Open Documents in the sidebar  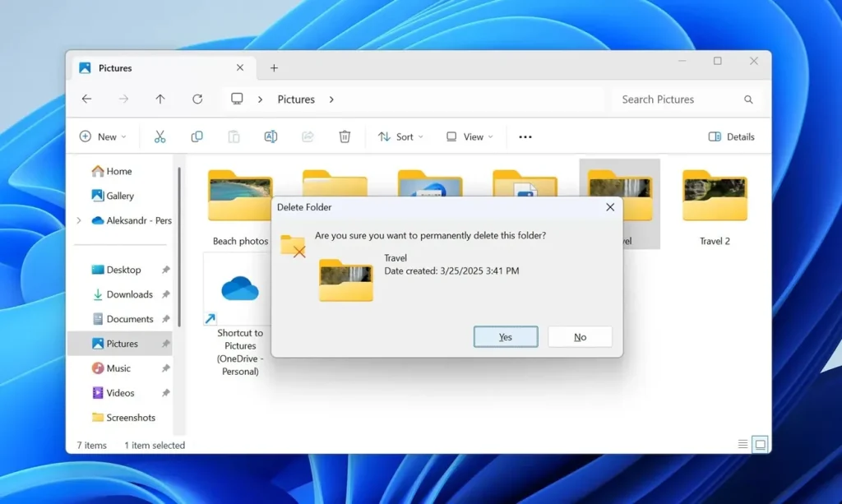pos(123,319)
